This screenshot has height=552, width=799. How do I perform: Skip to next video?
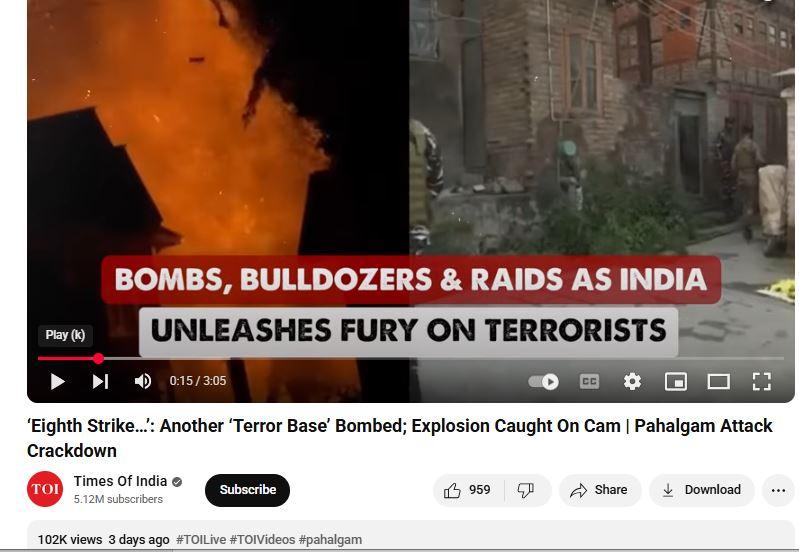coord(100,381)
